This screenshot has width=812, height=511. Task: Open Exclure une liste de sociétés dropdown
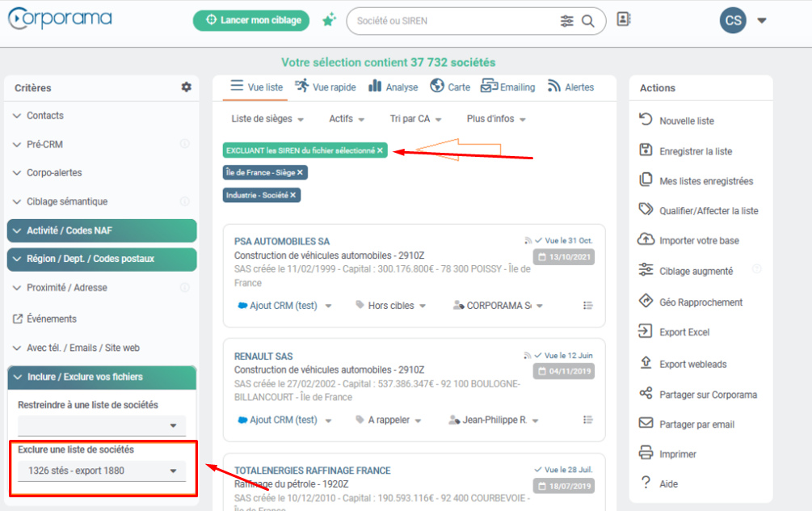[x=102, y=471]
